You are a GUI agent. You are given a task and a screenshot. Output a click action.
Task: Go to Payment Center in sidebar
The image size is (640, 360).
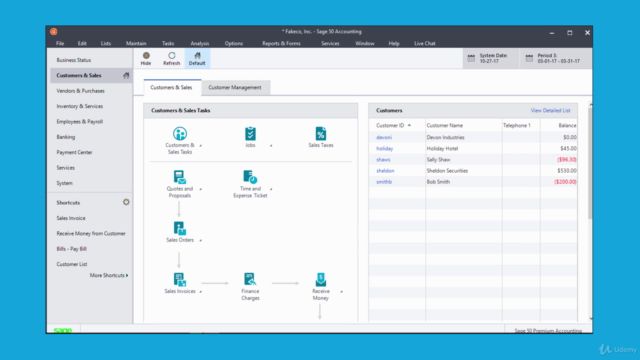[74, 152]
